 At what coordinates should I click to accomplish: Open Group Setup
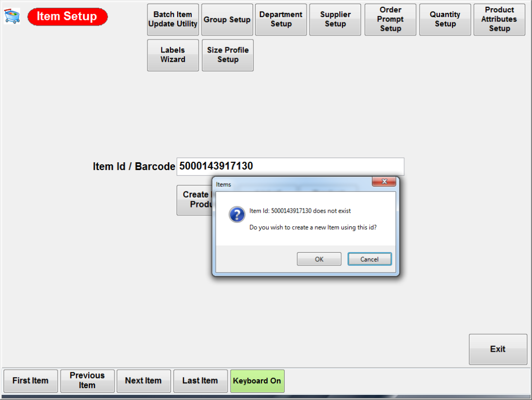point(227,19)
